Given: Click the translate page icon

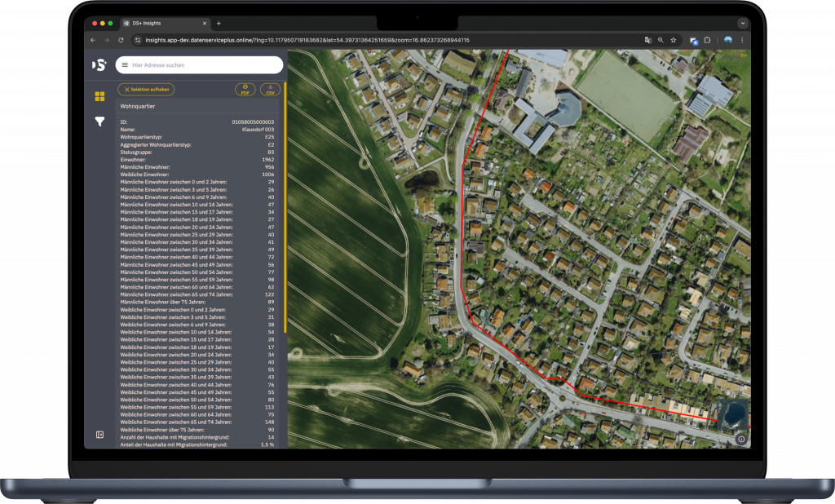Looking at the screenshot, I should tap(647, 39).
